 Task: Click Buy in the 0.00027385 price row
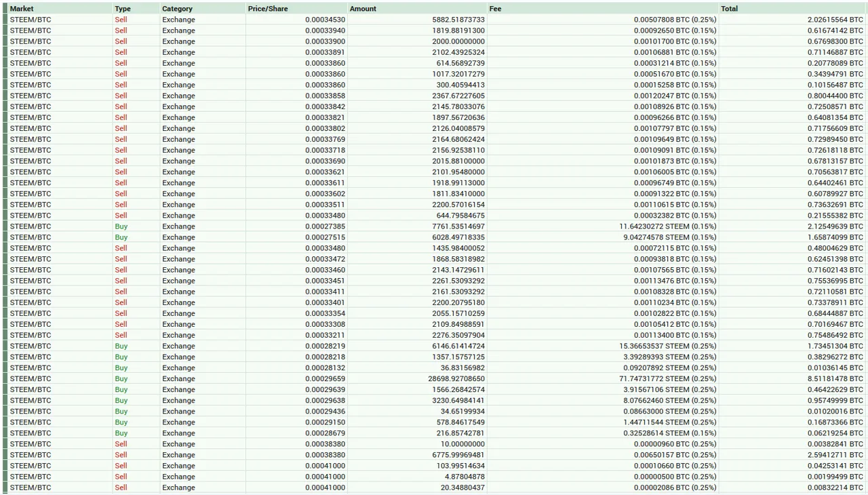pos(121,226)
